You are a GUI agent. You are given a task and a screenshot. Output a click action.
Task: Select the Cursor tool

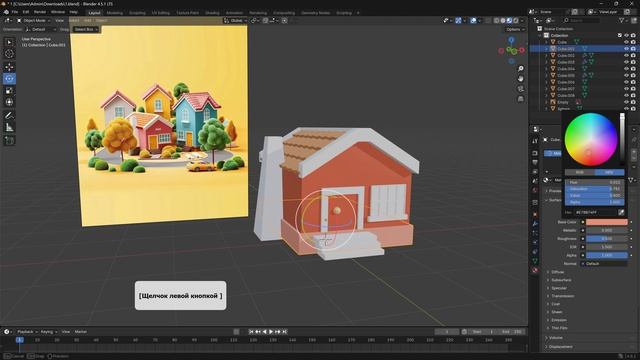click(9, 53)
